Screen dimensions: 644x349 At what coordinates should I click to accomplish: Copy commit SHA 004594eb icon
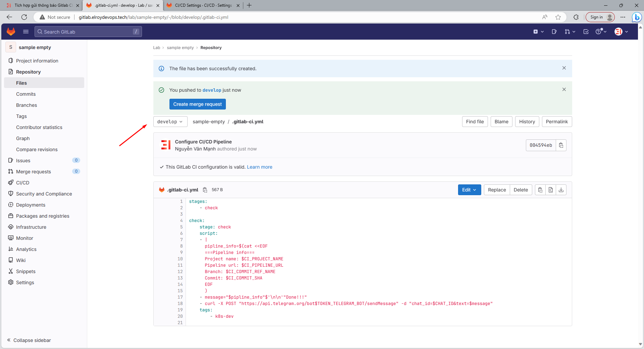561,145
